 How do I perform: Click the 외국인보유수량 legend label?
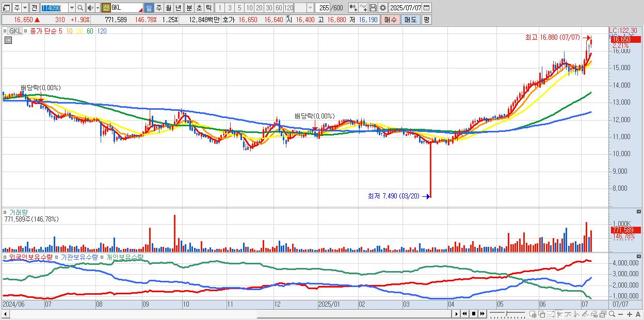31,256
